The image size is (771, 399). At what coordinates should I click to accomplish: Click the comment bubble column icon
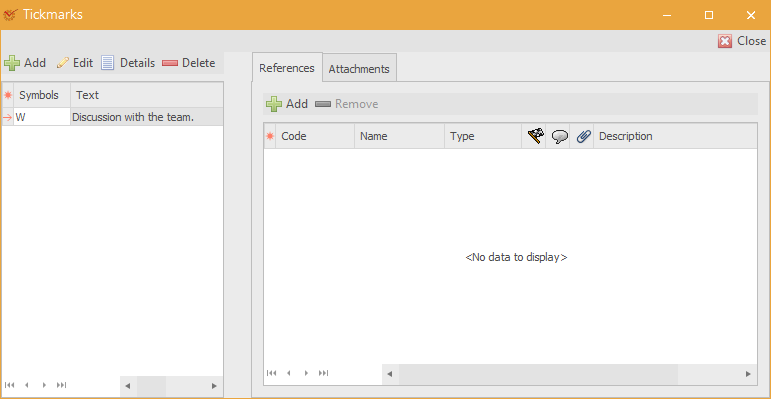560,136
